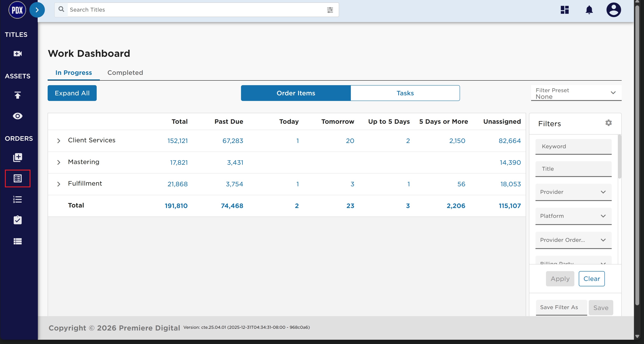Open the table rows icon in sidebar
The width and height of the screenshot is (644, 344).
coord(18,241)
